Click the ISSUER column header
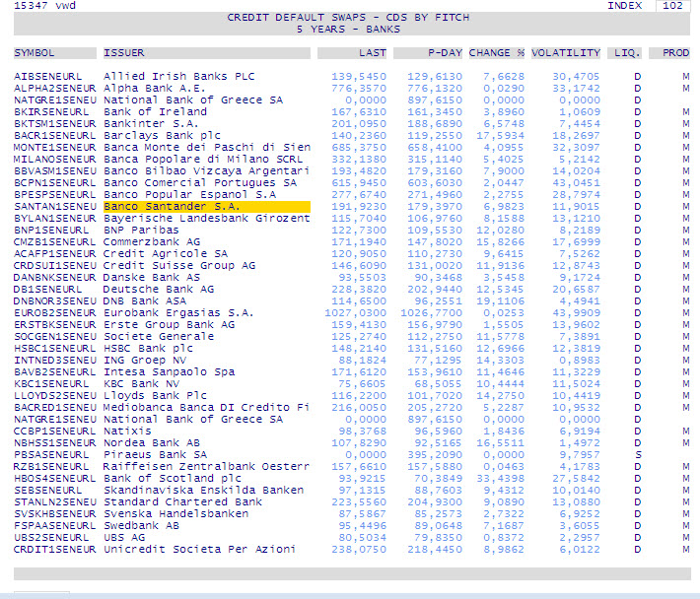700x599 pixels. pyautogui.click(x=207, y=53)
